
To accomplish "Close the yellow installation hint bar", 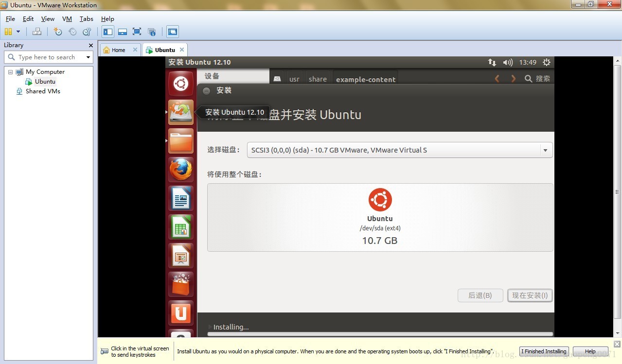I will [617, 344].
